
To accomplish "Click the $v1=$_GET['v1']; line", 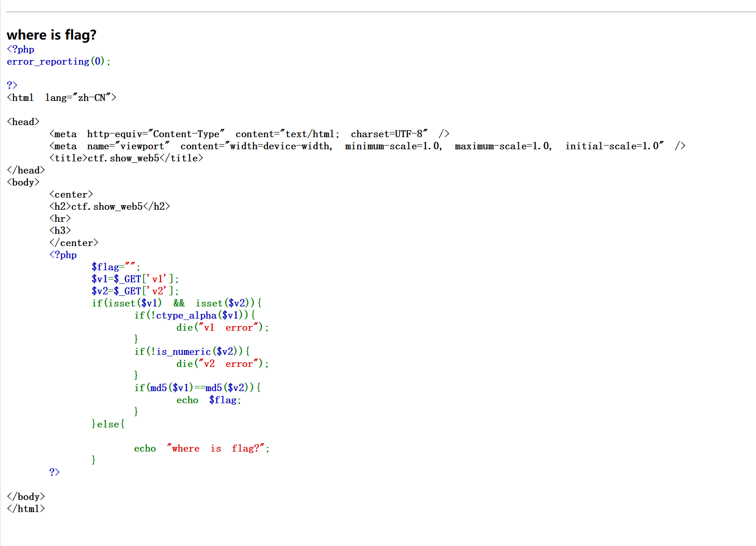I will pos(134,279).
